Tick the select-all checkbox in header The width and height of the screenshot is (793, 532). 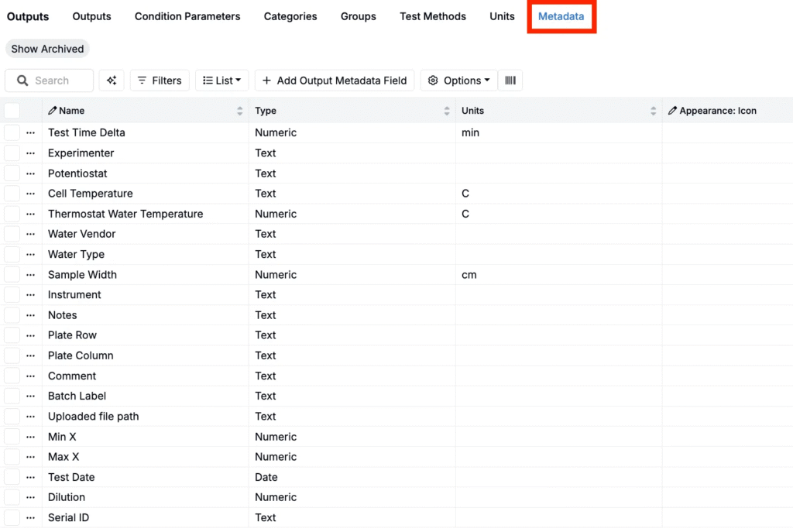coord(12,111)
